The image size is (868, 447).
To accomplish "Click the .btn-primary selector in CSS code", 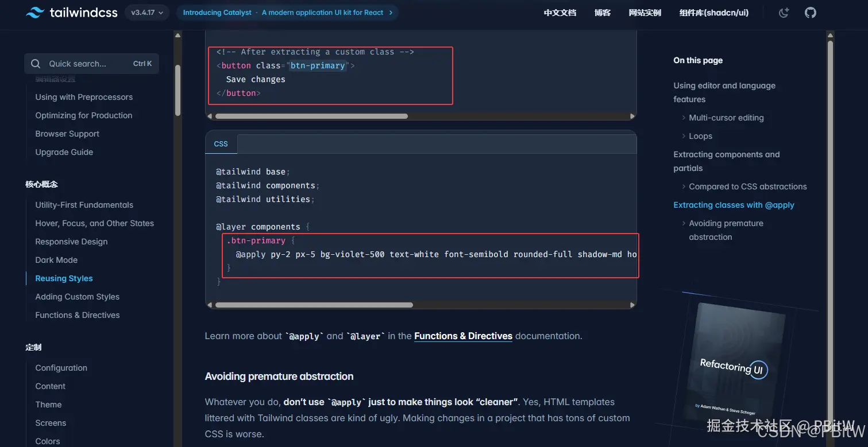I will tap(256, 240).
